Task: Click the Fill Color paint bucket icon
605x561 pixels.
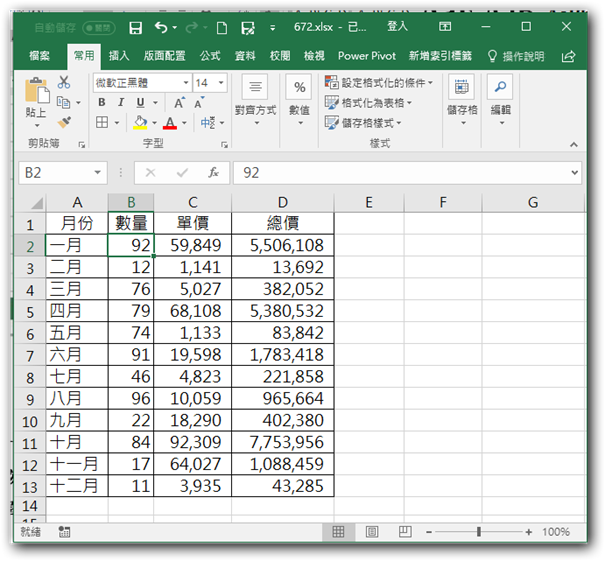Action: (140, 123)
